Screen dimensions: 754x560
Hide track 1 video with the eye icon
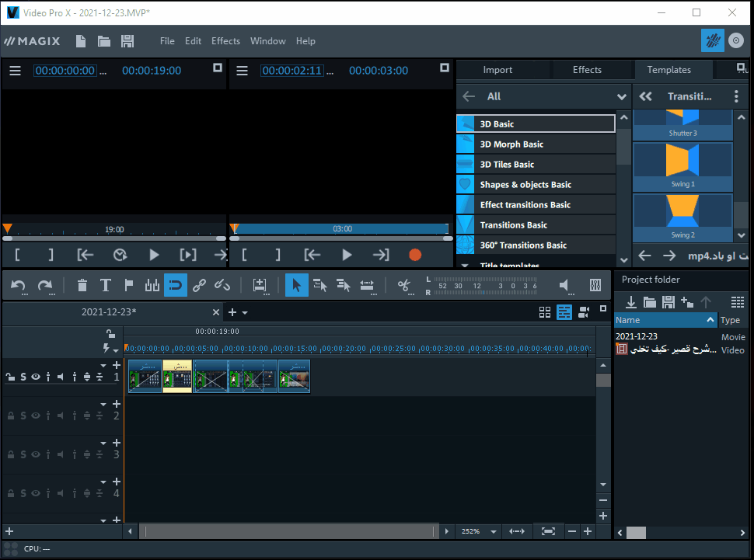pyautogui.click(x=36, y=377)
